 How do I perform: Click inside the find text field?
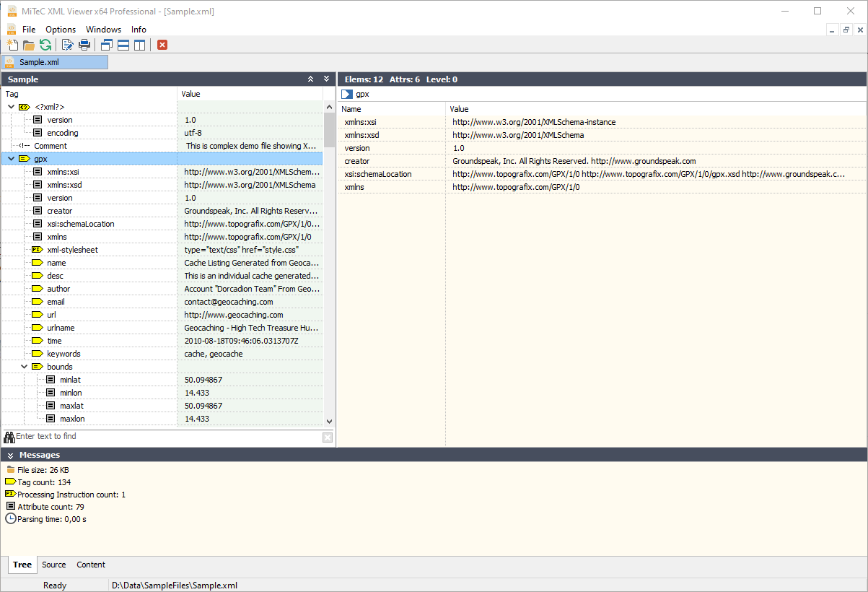coord(169,437)
